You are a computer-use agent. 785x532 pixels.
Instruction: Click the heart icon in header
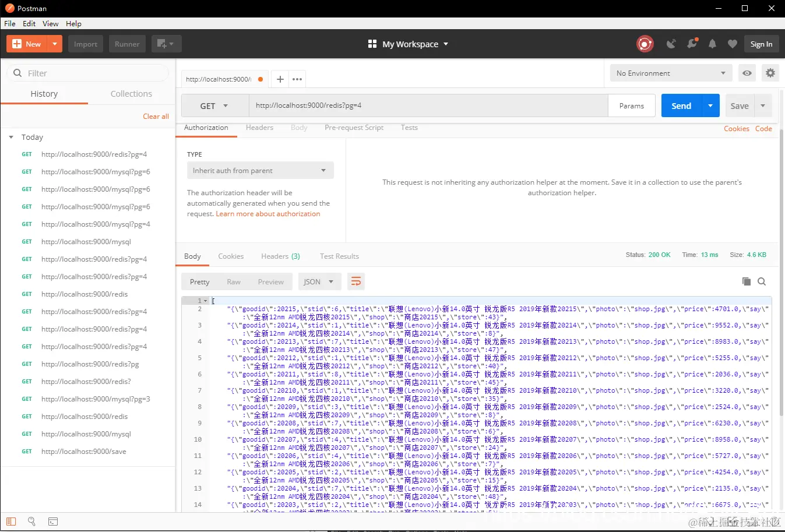point(733,44)
